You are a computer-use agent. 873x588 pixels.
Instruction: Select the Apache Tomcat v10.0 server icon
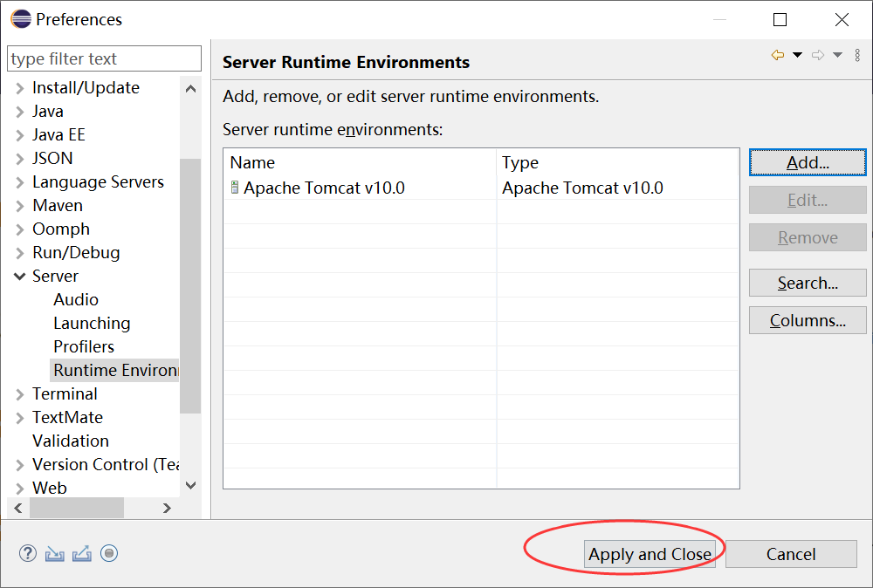[x=234, y=188]
